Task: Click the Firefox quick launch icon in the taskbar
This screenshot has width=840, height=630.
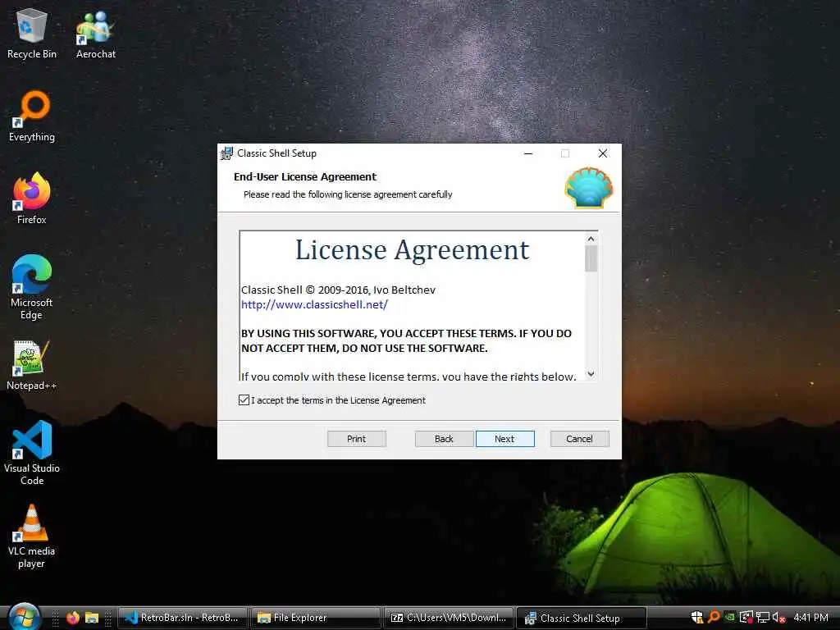Action: tap(73, 618)
